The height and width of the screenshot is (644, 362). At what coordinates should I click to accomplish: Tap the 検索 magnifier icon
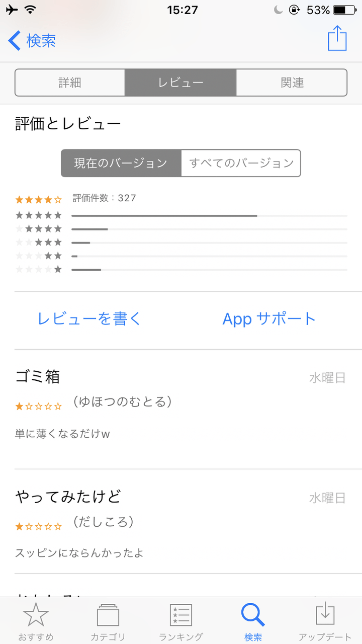click(x=253, y=614)
